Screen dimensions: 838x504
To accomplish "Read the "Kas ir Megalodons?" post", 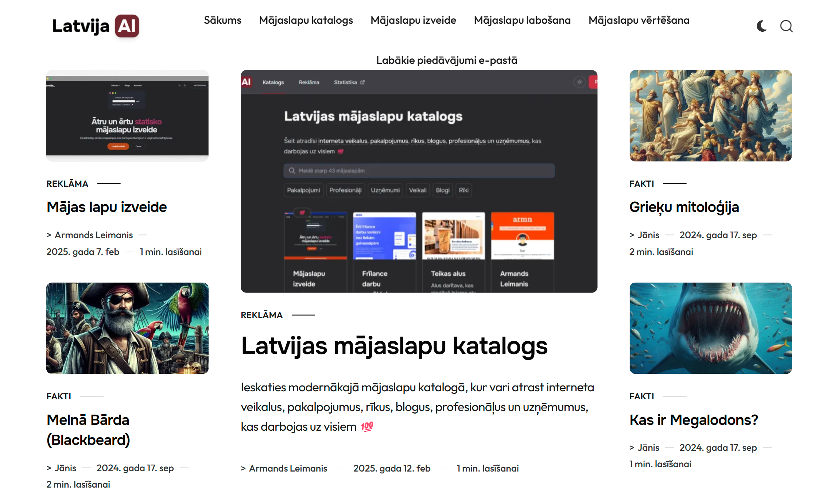I will coord(694,420).
